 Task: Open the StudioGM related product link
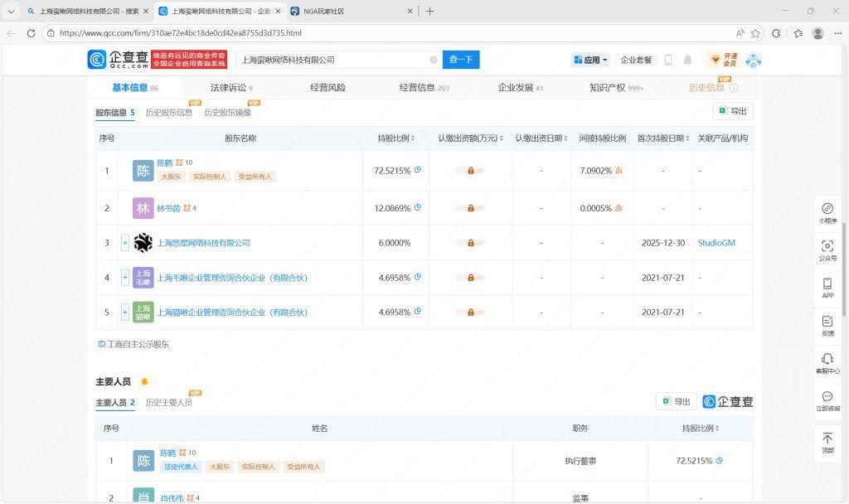point(716,243)
